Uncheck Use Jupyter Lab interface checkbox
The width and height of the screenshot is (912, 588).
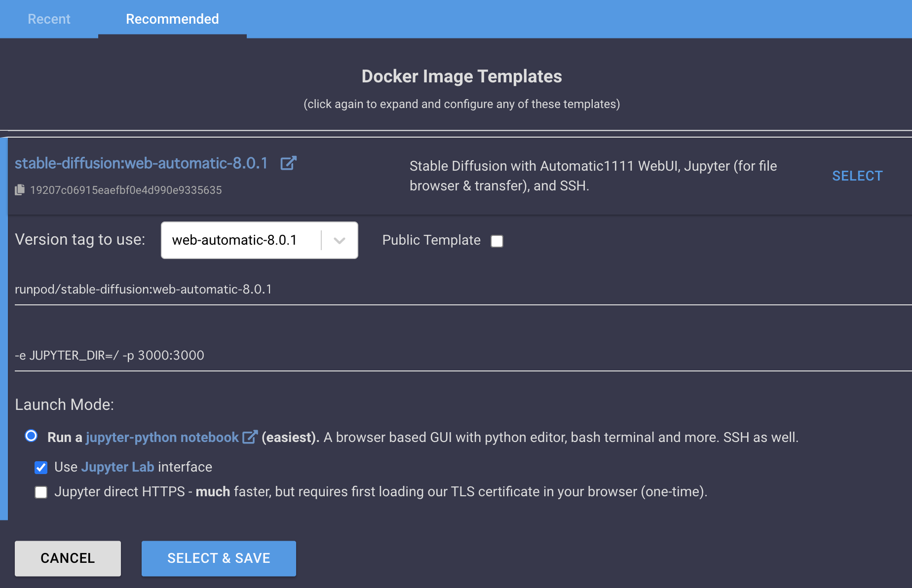pyautogui.click(x=41, y=467)
